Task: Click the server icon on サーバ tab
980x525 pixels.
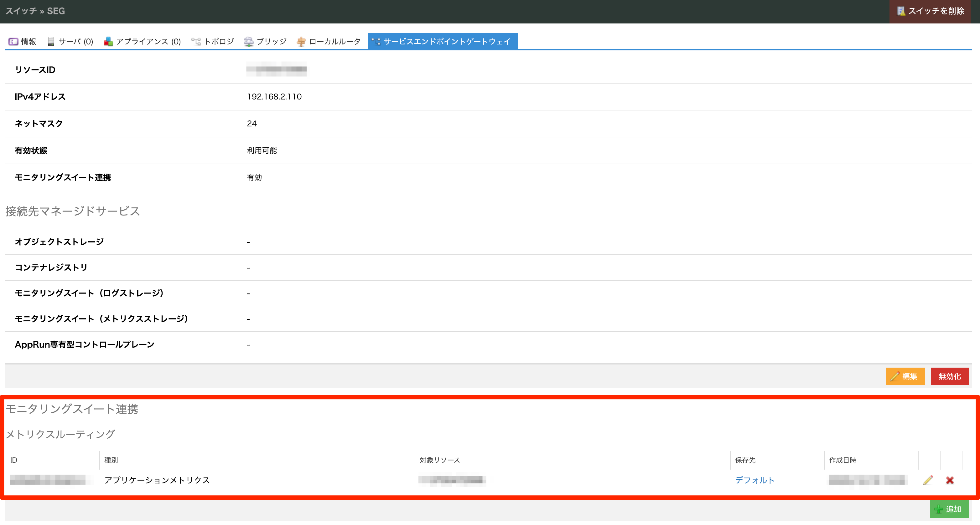Action: [x=51, y=41]
